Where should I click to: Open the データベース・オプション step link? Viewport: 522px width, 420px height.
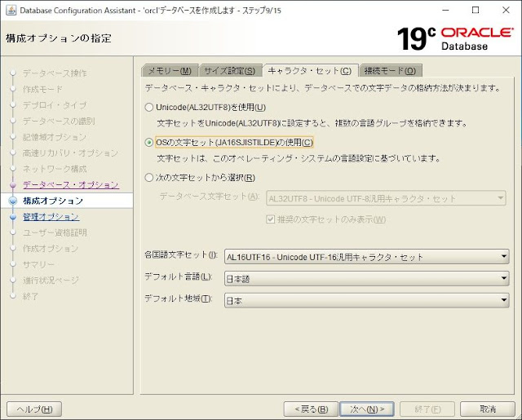[x=71, y=184]
